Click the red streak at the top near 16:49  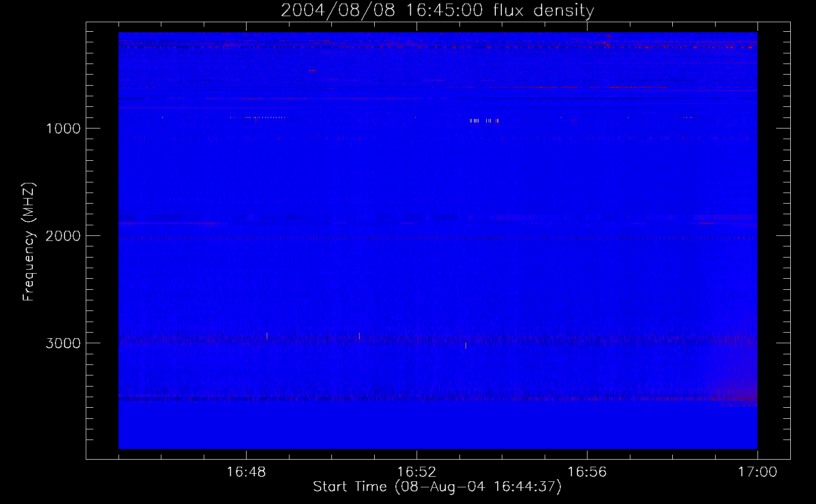point(313,71)
